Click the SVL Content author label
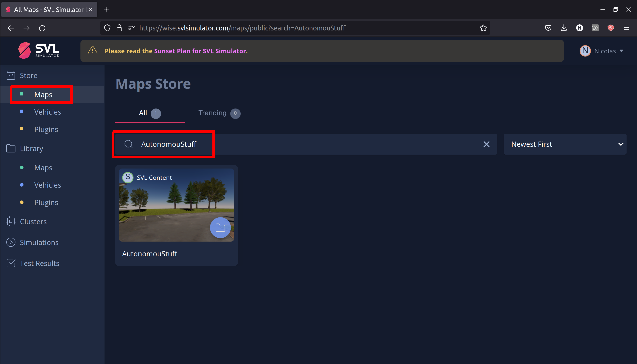Image resolution: width=637 pixels, height=364 pixels. pos(154,177)
